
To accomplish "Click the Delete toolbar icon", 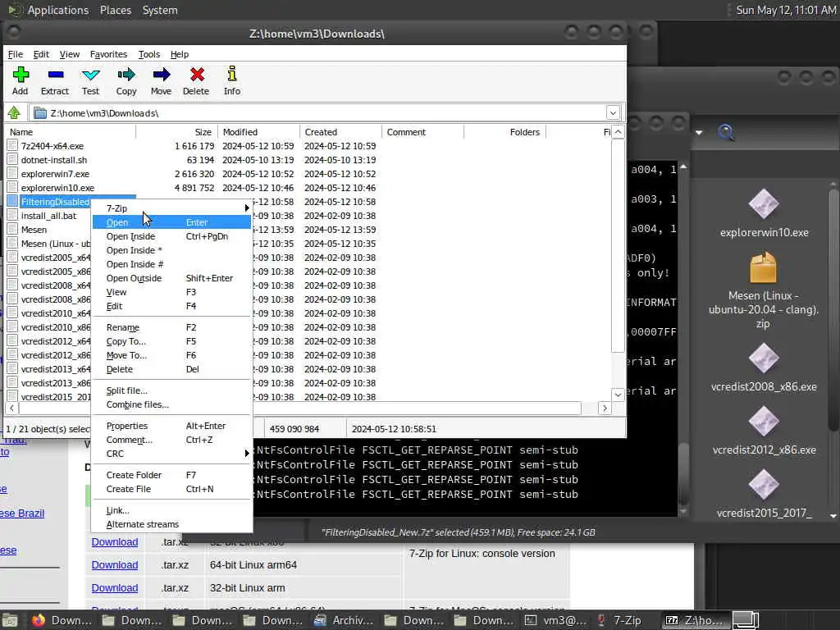I will pyautogui.click(x=197, y=81).
